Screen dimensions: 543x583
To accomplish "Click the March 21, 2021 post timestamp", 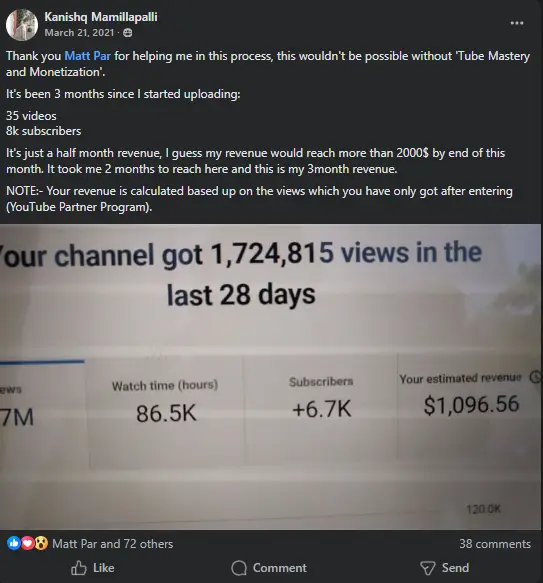I will point(79,33).
